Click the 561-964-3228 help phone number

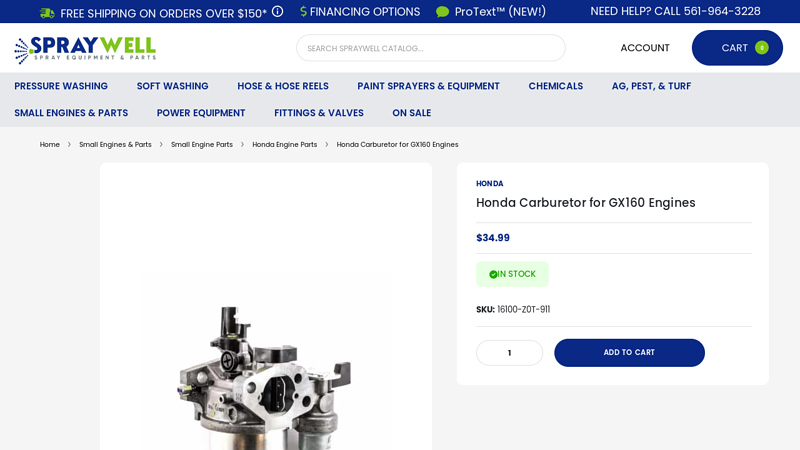(722, 11)
